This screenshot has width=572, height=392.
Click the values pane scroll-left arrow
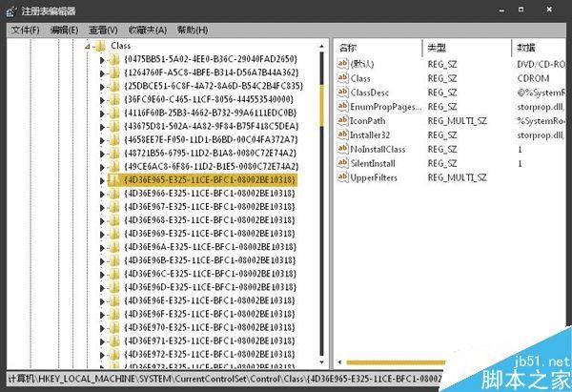coord(339,362)
